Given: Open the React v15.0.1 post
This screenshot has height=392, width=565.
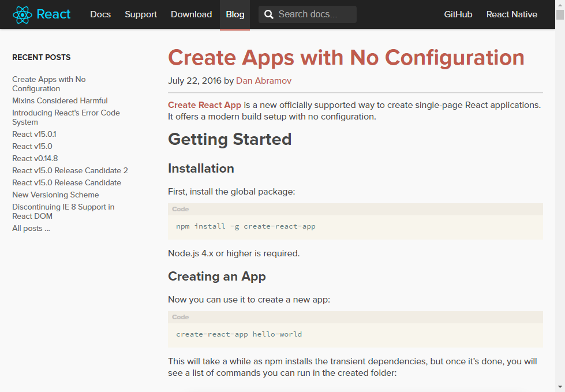Looking at the screenshot, I should coord(34,134).
